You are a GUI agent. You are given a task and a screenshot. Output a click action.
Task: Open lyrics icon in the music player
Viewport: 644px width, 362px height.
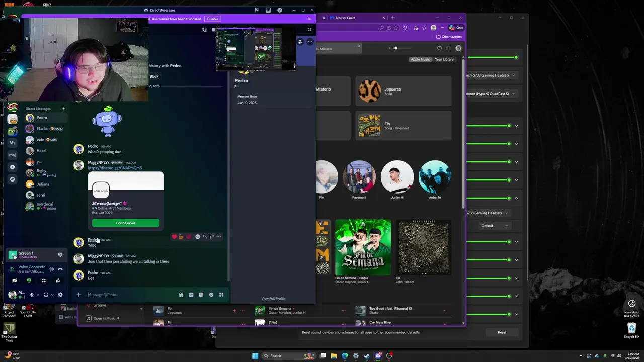point(439,48)
